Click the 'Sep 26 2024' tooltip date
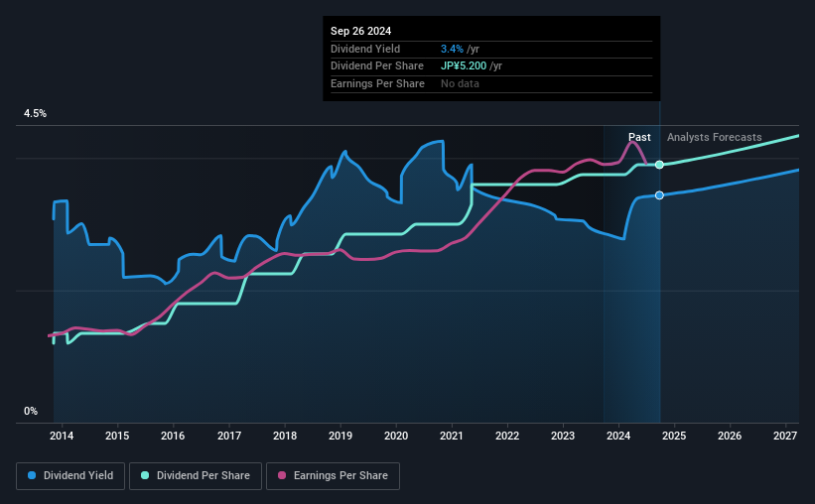 click(x=360, y=31)
